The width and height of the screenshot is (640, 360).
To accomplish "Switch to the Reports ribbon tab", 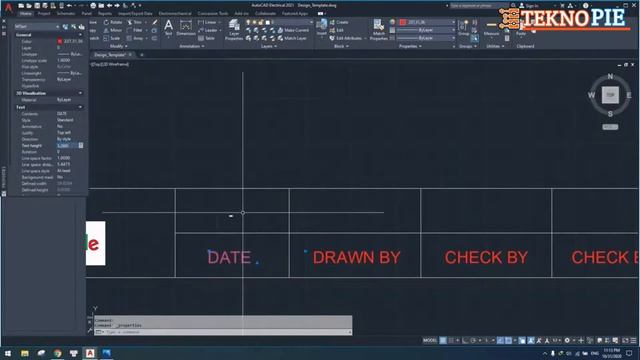I will pos(104,13).
